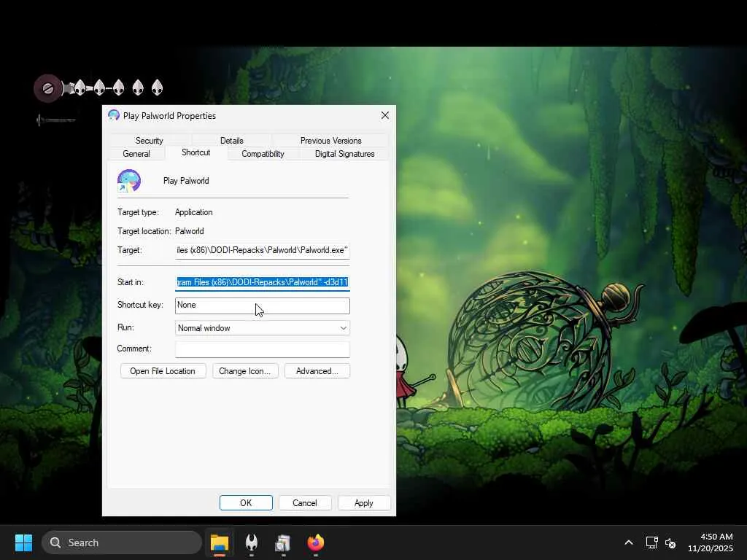Open the Digital Signatures tab
747x560 pixels.
coord(344,154)
